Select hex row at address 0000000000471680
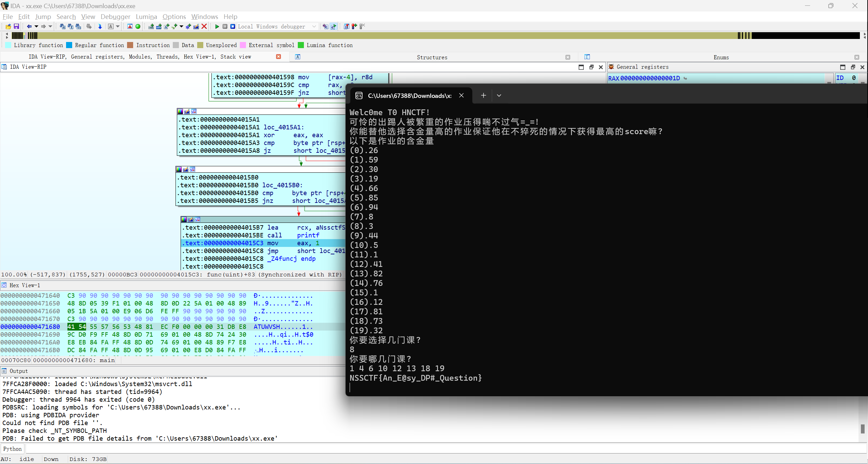Viewport: 868px width, 464px height. 173,327
